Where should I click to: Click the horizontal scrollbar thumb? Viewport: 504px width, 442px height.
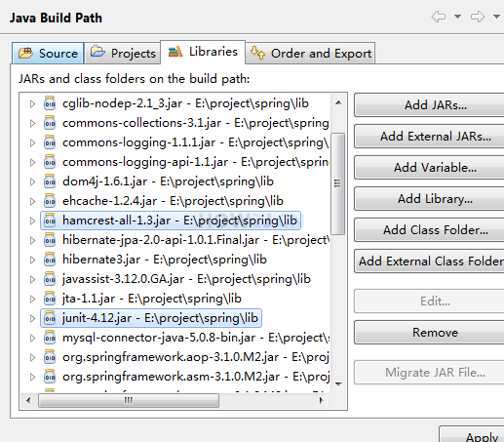(129, 400)
